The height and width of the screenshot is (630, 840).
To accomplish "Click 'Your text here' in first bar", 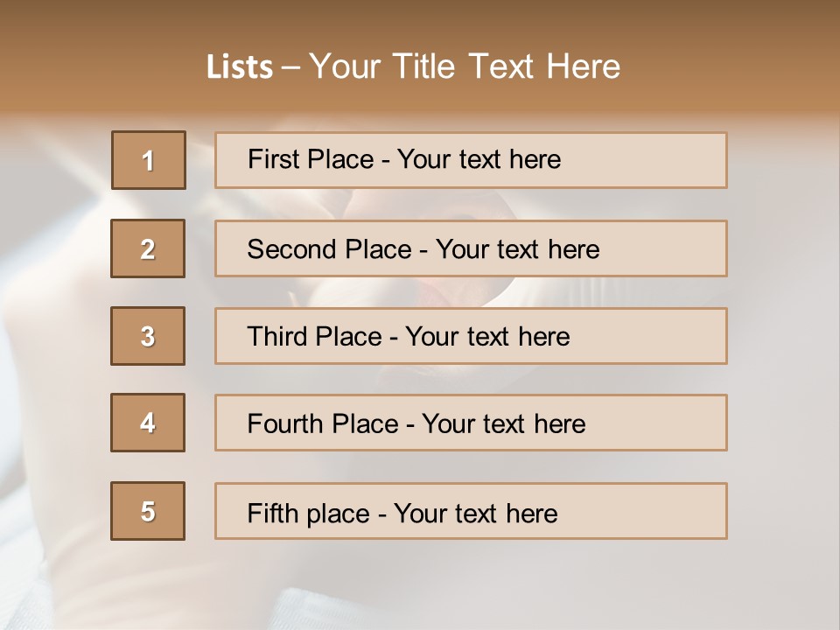I will pos(479,159).
